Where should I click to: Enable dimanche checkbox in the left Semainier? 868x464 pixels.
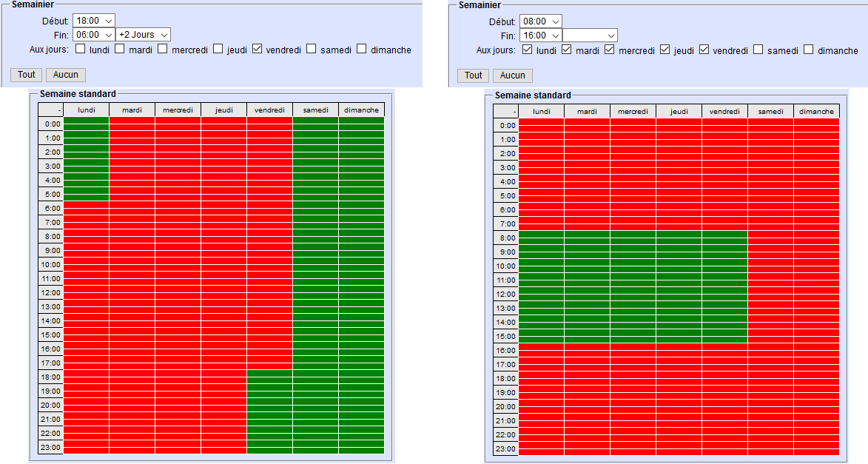tap(362, 50)
